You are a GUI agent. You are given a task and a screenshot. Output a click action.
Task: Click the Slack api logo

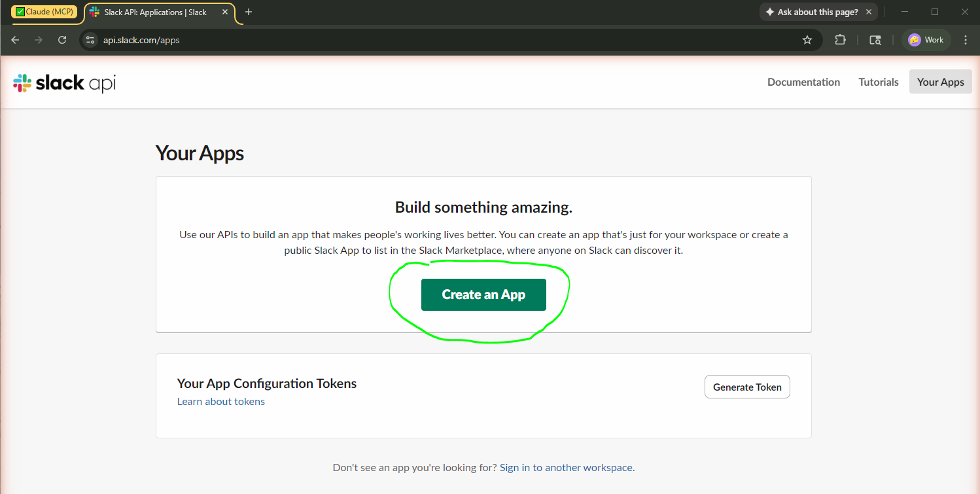63,82
